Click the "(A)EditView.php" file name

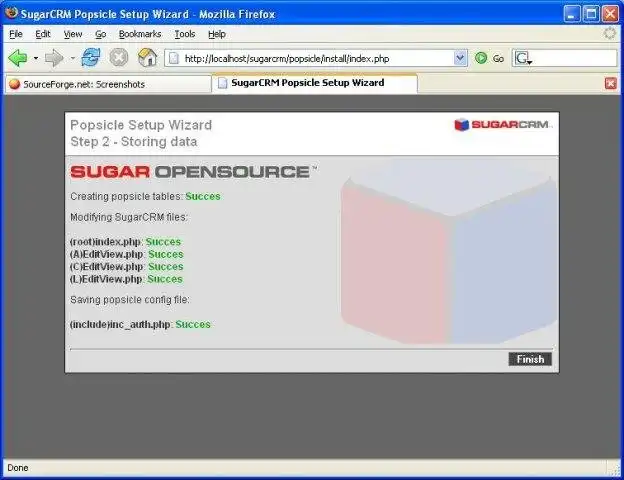pos(106,254)
